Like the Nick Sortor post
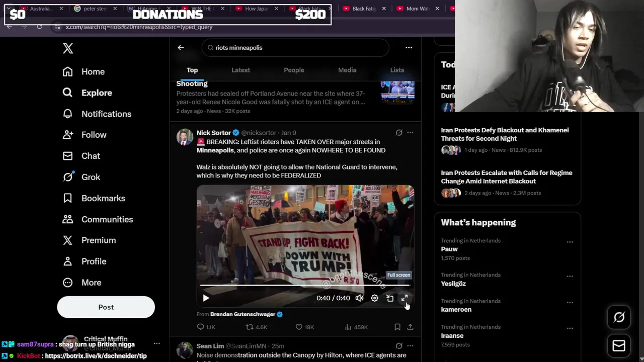Image resolution: width=644 pixels, height=362 pixels. tap(304, 327)
